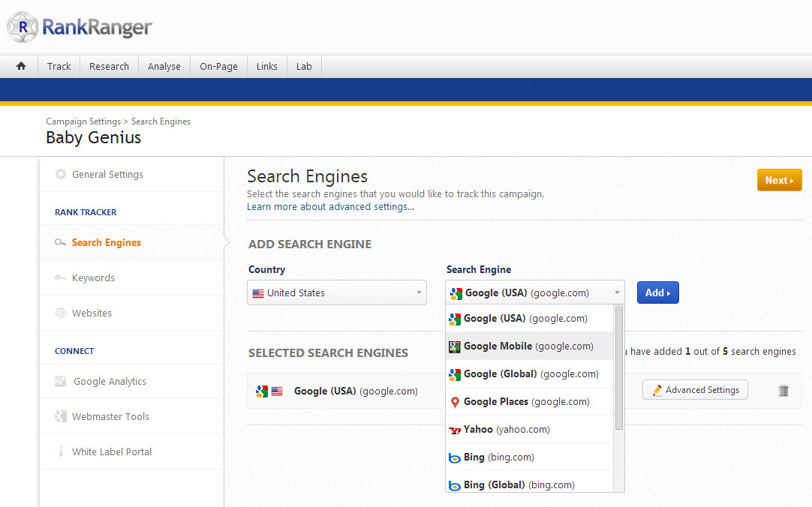This screenshot has height=507, width=812.
Task: Click the home icon in navigation bar
Action: click(x=21, y=66)
